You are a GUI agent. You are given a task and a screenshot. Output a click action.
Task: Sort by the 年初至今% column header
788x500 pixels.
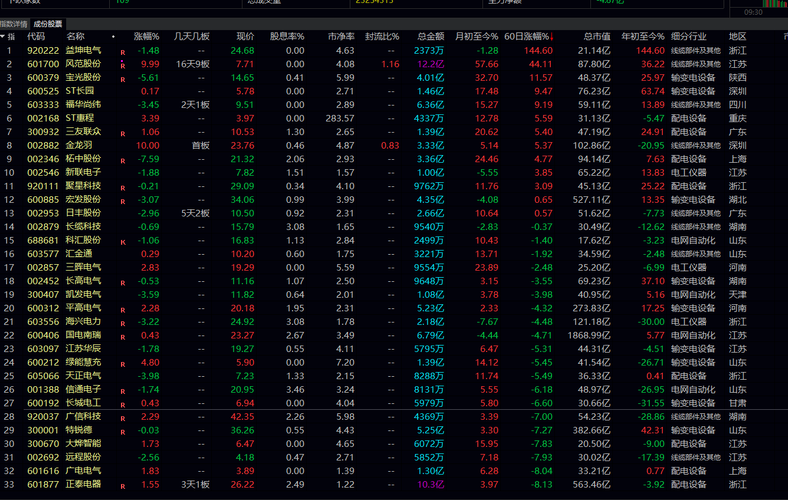[x=643, y=37]
